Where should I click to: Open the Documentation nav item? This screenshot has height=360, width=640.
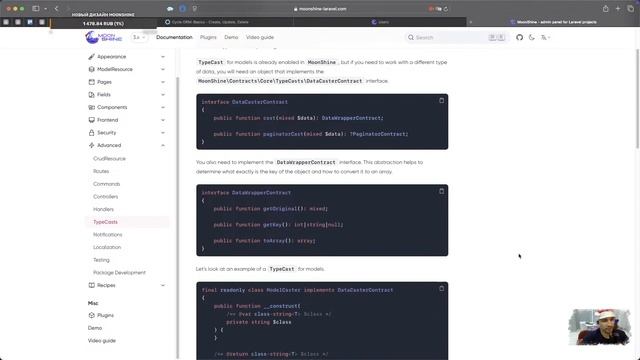(174, 37)
